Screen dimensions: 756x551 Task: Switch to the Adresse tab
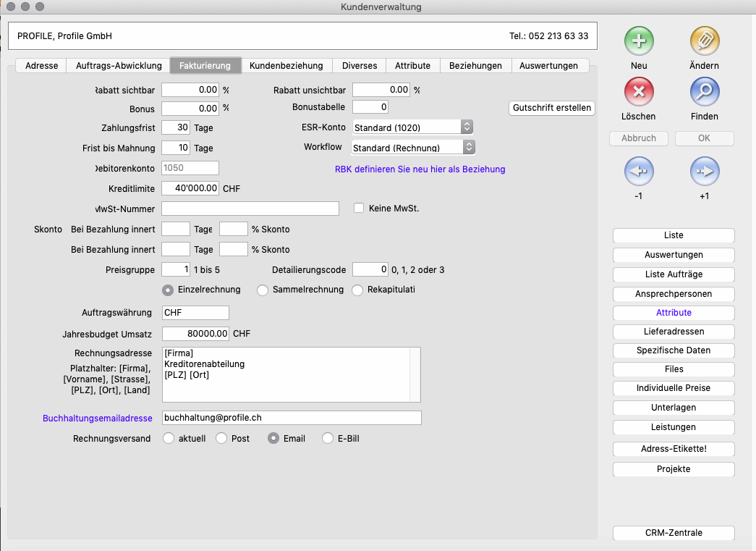pyautogui.click(x=41, y=65)
